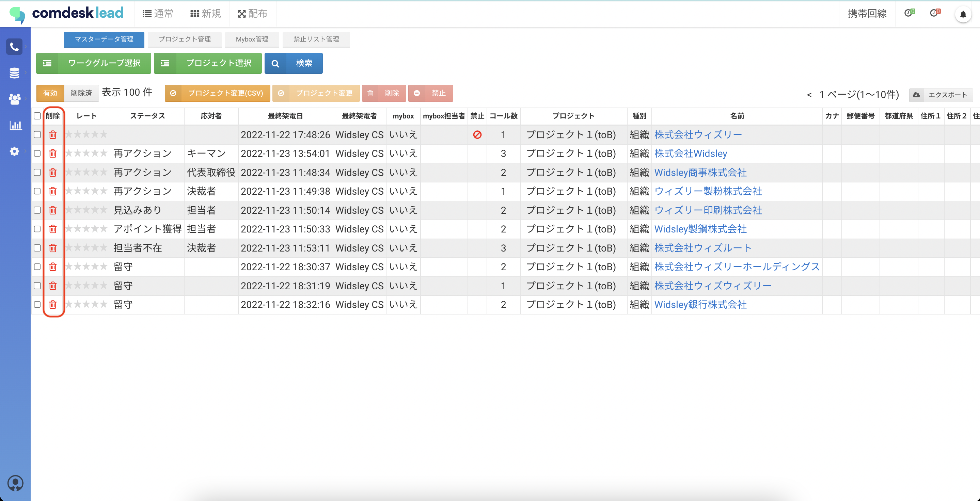This screenshot has width=980, height=501.
Task: Click trash icon for 株式会社Widsley row
Action: (53, 153)
